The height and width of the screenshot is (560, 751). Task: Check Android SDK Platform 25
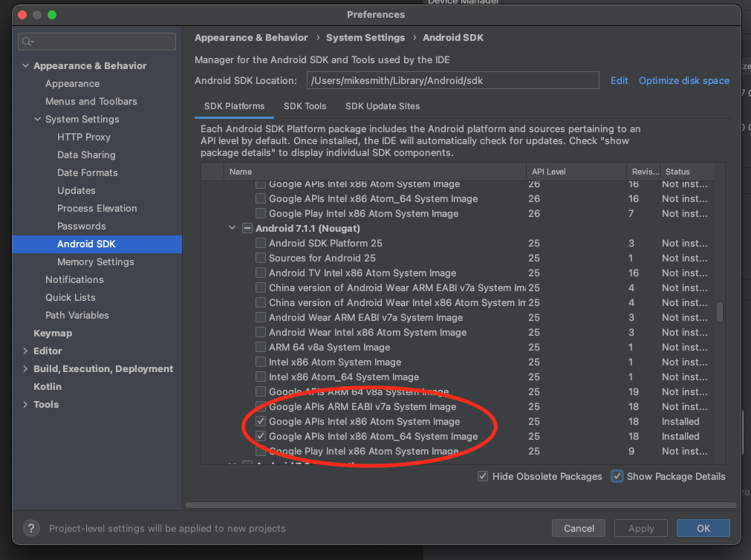[x=261, y=244]
